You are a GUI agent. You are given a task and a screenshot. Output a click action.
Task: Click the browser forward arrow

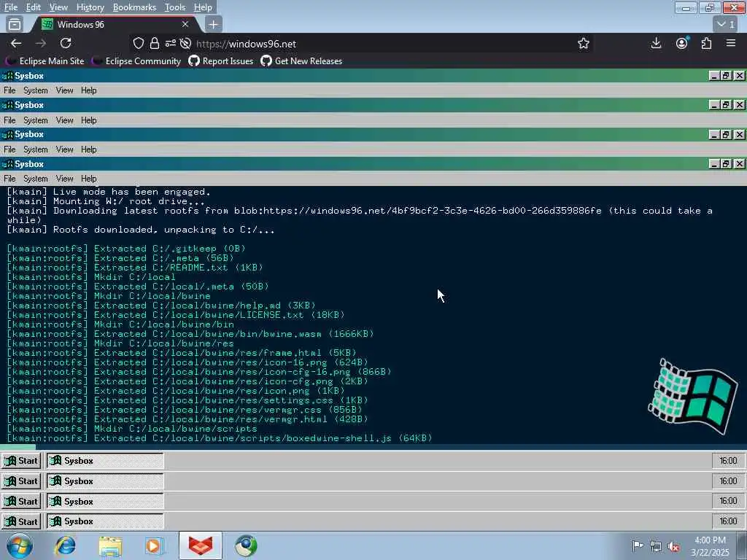tap(41, 43)
